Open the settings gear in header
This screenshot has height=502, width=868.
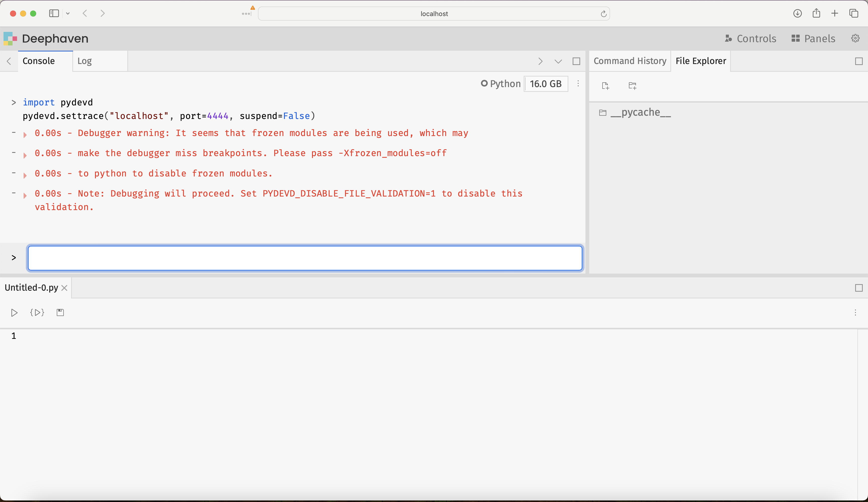tap(855, 38)
